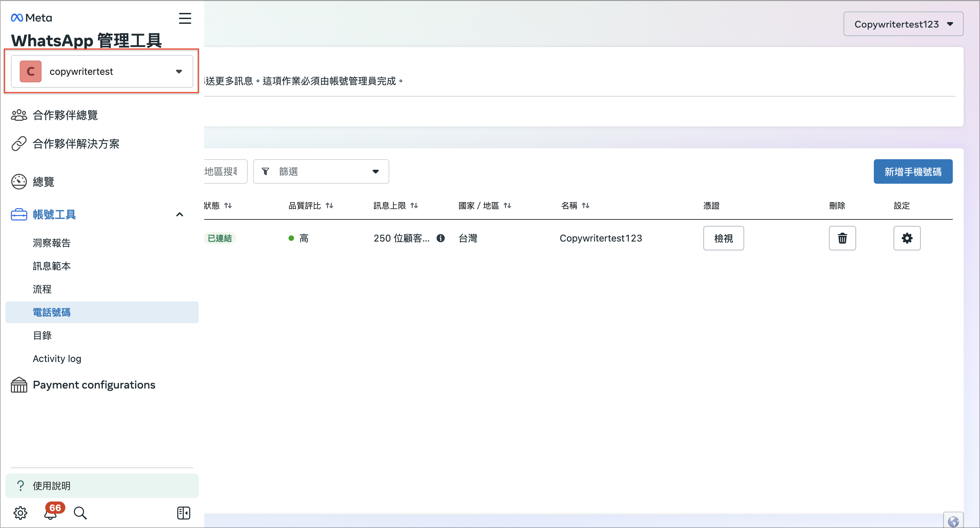
Task: Click the info icon beside 250 位顧客
Action: click(x=441, y=238)
